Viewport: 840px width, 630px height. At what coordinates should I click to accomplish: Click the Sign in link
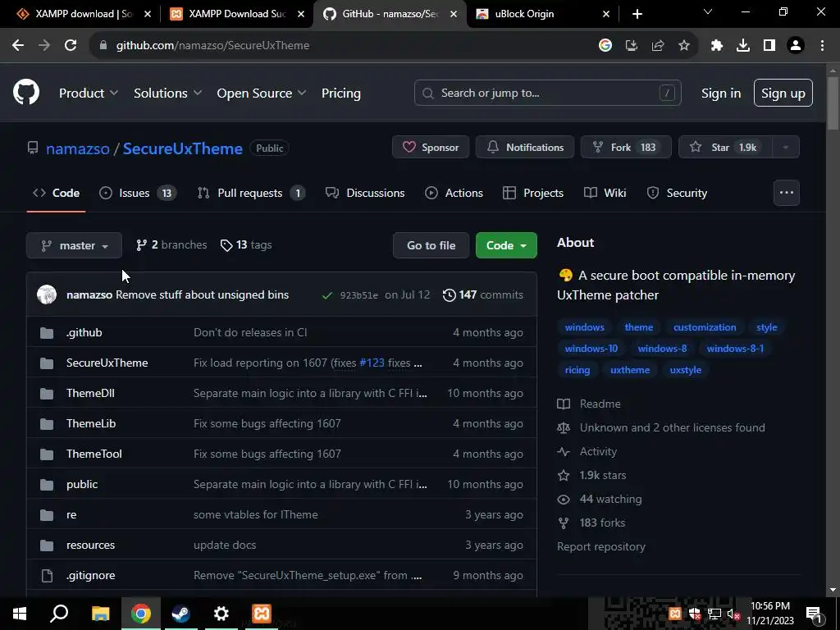[721, 94]
